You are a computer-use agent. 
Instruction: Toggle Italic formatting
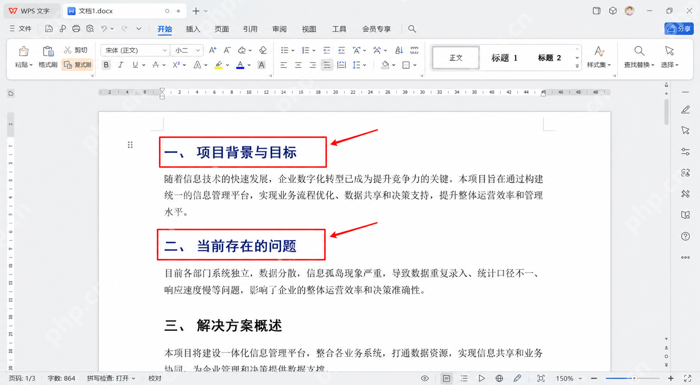click(121, 65)
